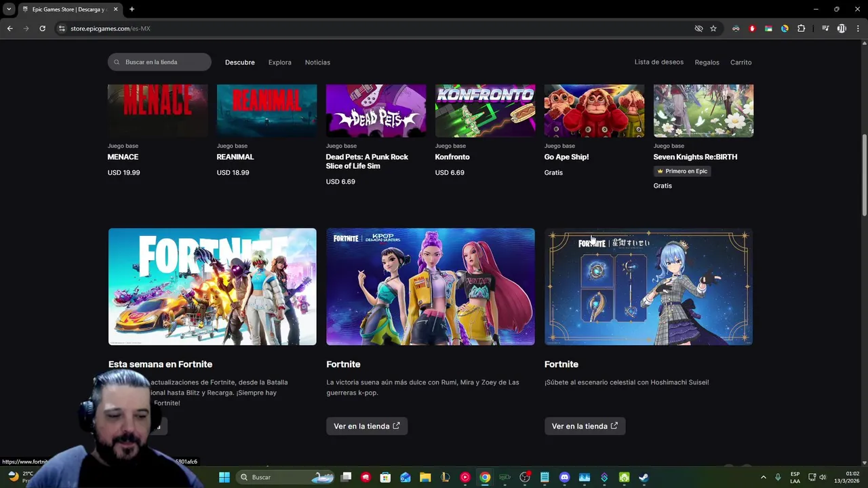This screenshot has width=868, height=488.
Task: Open Steam from the taskbar
Action: [x=644, y=477]
